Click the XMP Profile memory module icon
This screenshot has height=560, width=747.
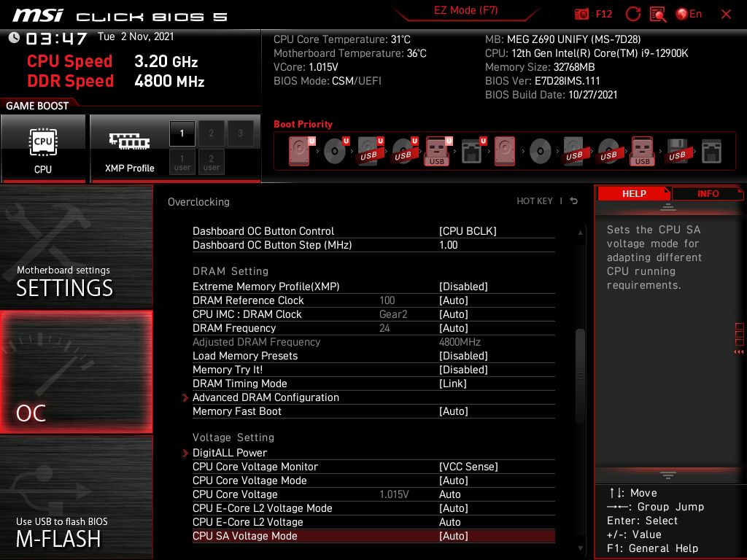pyautogui.click(x=129, y=141)
